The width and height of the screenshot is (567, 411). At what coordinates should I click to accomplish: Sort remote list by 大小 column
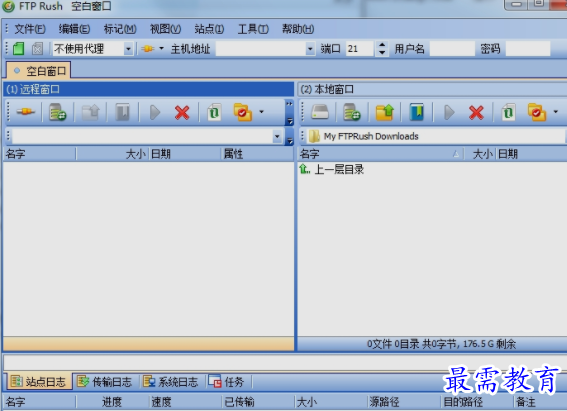point(112,154)
